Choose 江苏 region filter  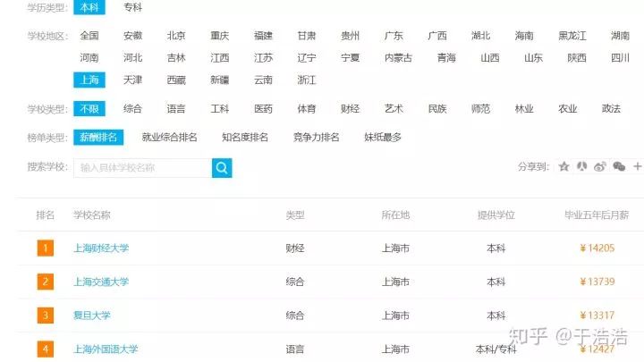tap(263, 58)
